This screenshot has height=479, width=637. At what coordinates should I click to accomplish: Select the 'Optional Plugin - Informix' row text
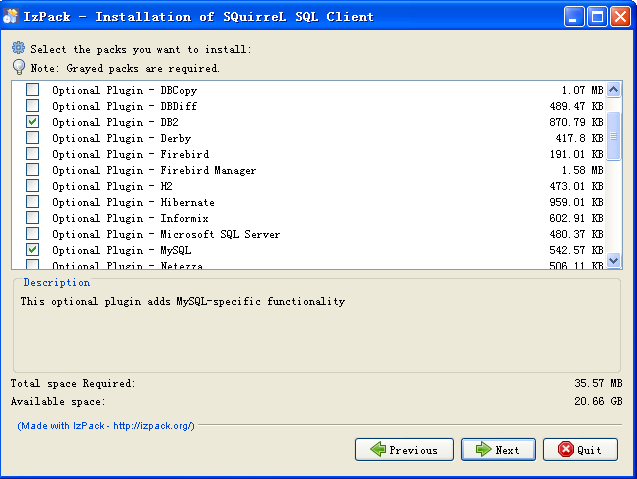point(130,218)
